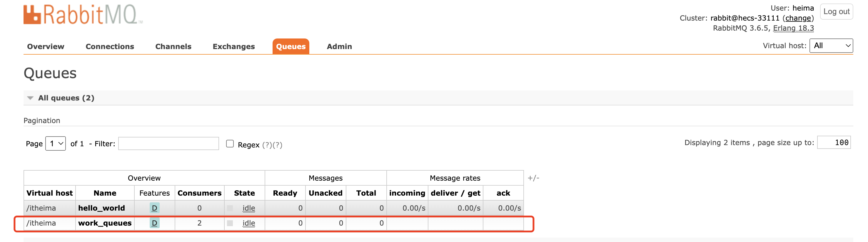The width and height of the screenshot is (868, 242).
Task: Enable the Regex filter checkbox
Action: click(230, 144)
